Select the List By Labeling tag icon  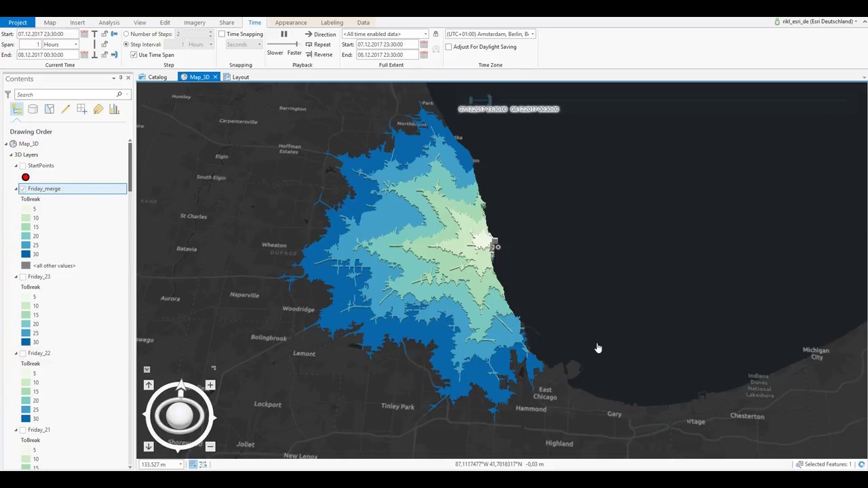click(98, 109)
